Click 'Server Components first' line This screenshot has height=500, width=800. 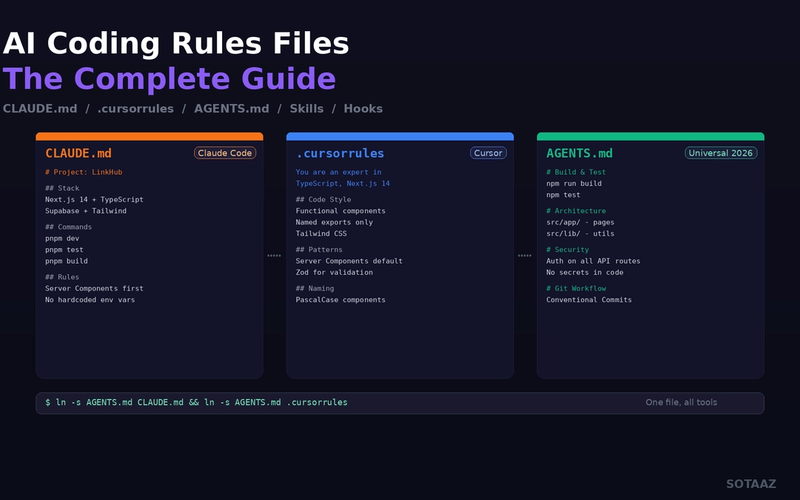point(94,288)
